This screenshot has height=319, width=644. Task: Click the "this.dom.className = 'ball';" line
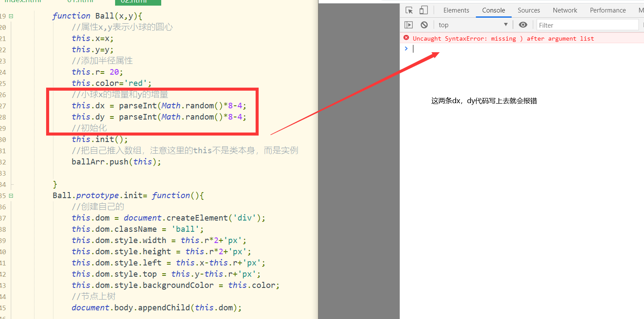[x=138, y=229]
